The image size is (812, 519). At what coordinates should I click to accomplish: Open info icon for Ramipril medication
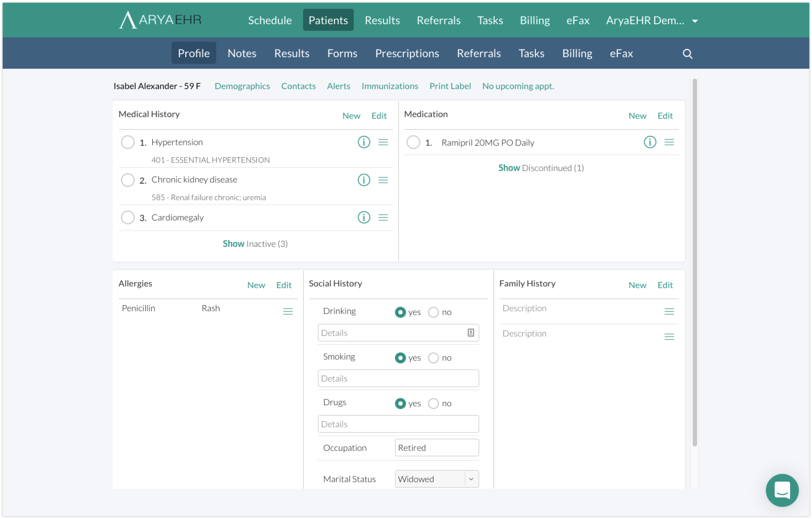coord(650,142)
